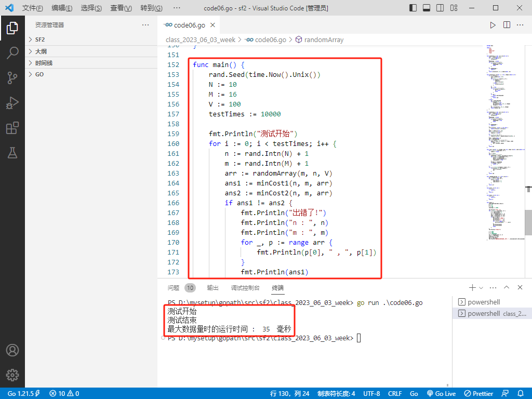Image resolution: width=532 pixels, height=399 pixels.
Task: Open the 转到(G) menu
Action: 151,8
